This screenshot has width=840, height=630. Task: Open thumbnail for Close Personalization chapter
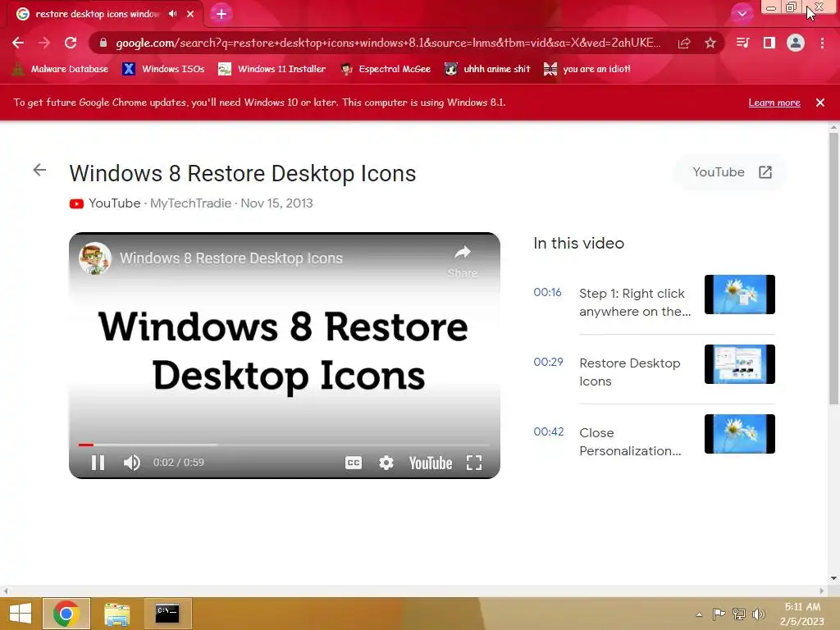click(x=740, y=434)
